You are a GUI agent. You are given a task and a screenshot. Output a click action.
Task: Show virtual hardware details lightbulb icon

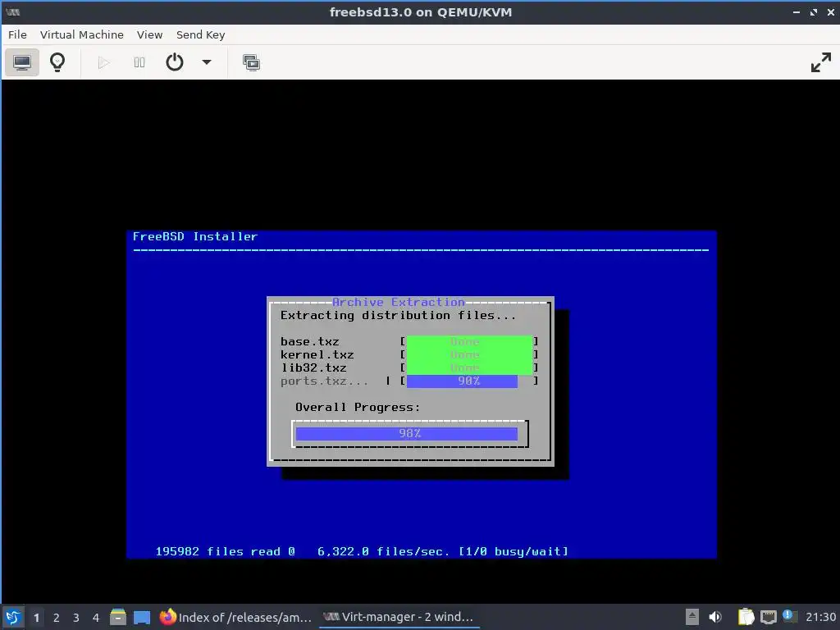tap(57, 62)
